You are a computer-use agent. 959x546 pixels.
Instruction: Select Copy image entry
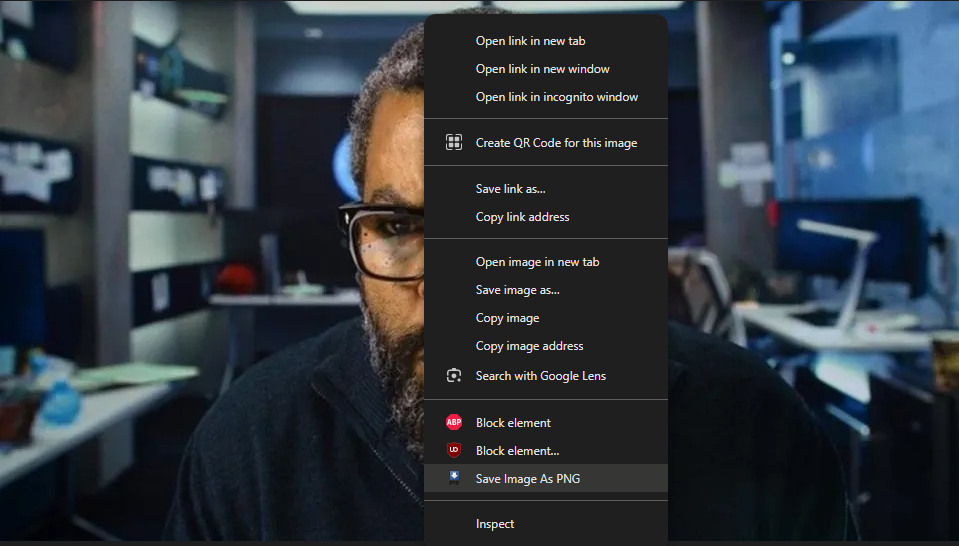pos(546,318)
